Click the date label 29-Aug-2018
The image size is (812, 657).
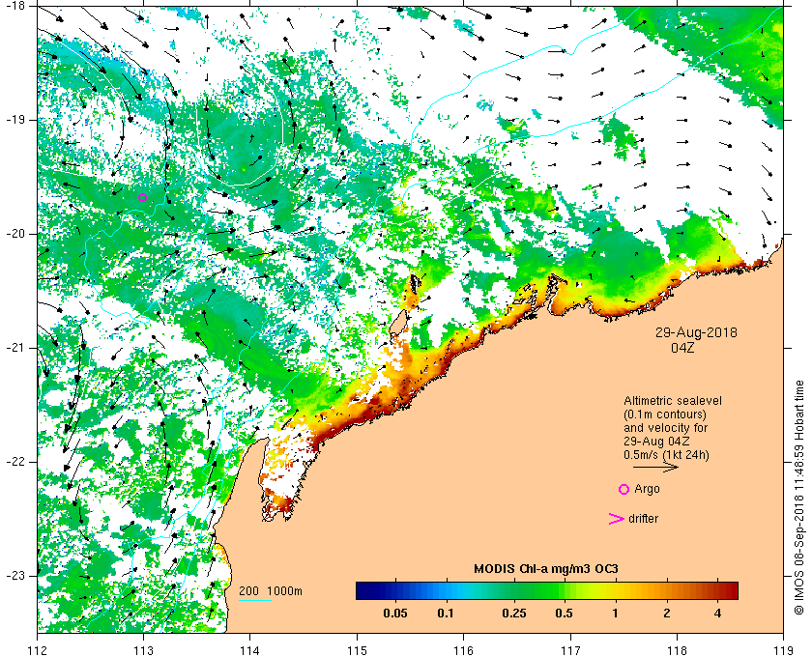696,331
